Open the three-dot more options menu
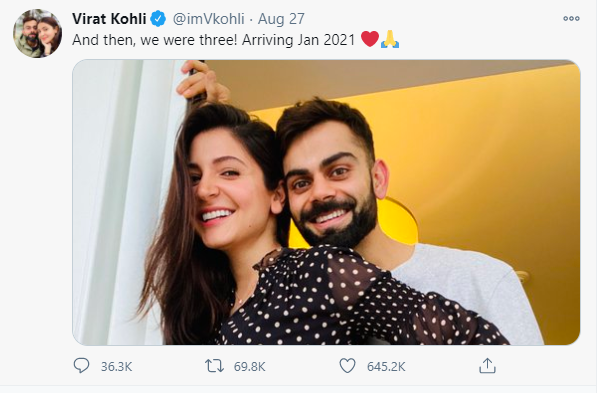Viewport: 599px width, 393px height. (571, 18)
